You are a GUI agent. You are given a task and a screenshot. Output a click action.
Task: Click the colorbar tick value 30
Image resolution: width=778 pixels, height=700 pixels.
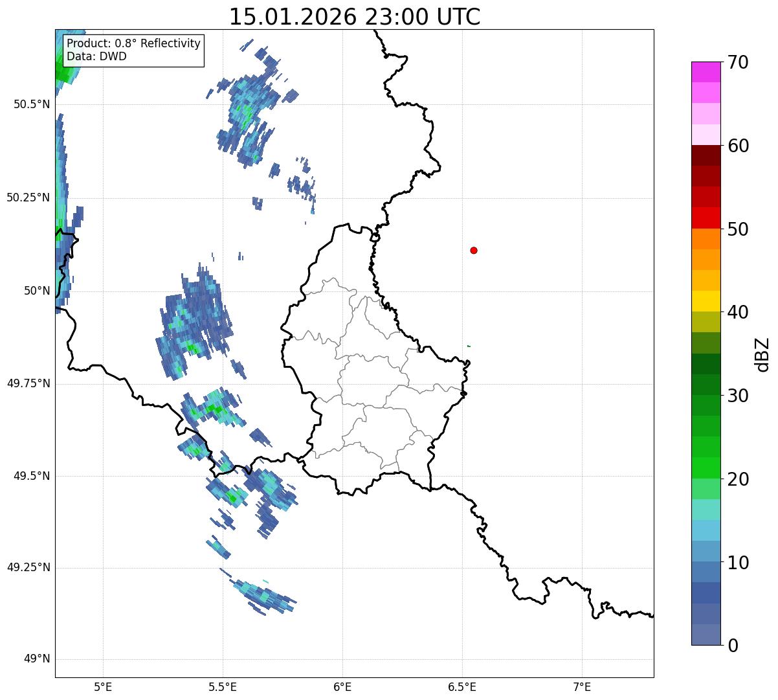pyautogui.click(x=738, y=396)
